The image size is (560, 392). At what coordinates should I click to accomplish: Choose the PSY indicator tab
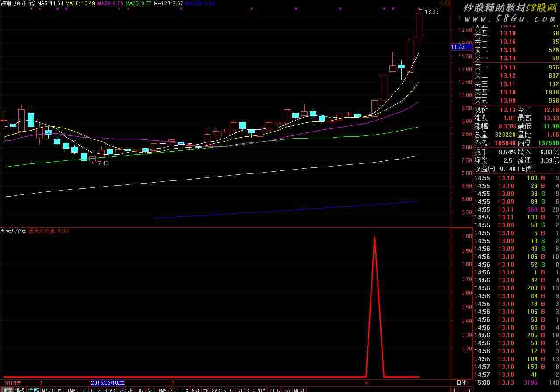coord(287,389)
